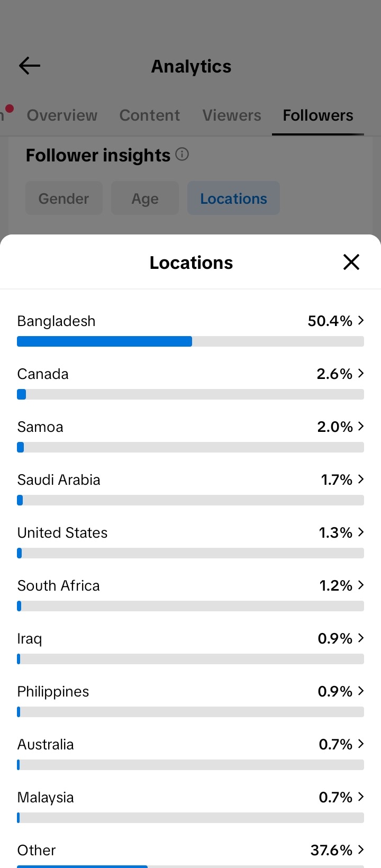This screenshot has width=381, height=868.
Task: Switch to the Content tab
Action: click(x=150, y=115)
